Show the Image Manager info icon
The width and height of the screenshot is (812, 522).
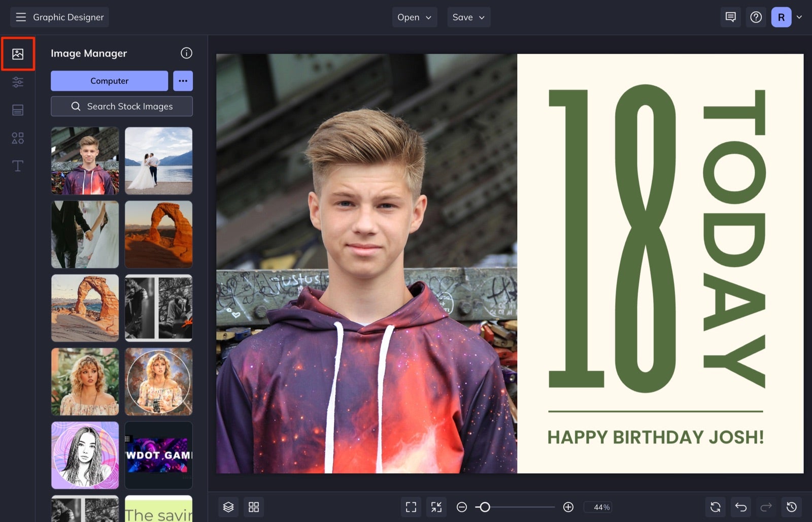coord(186,53)
